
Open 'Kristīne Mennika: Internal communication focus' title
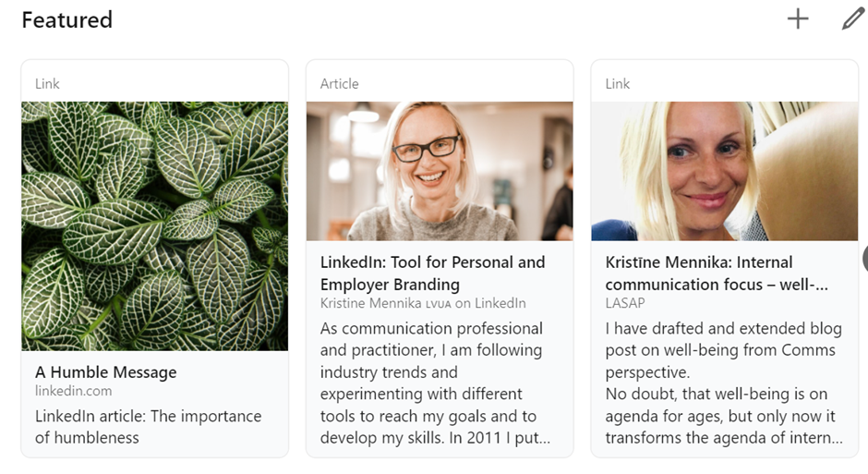[x=717, y=273]
